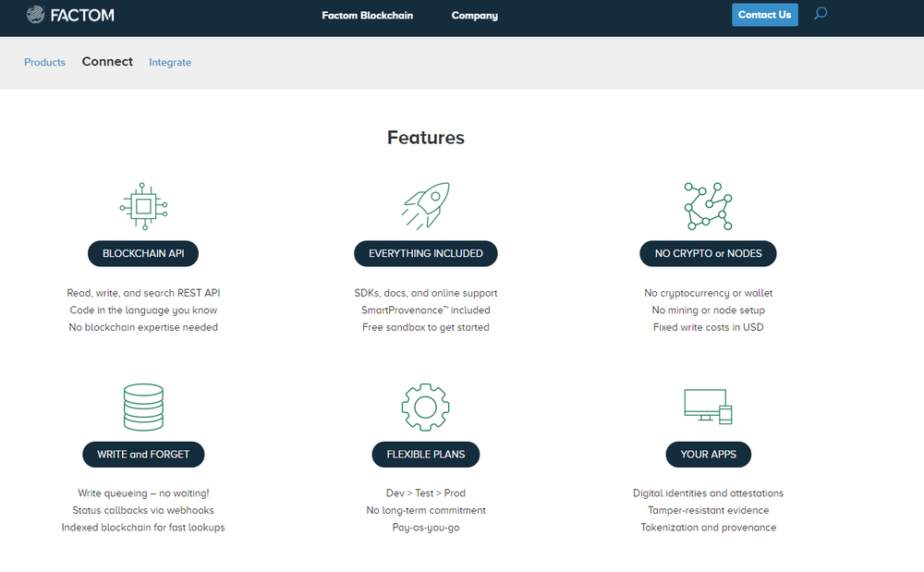Screen dimensions: 924x572
Task: Click text 'Pay-as-you-go'
Action: point(425,528)
